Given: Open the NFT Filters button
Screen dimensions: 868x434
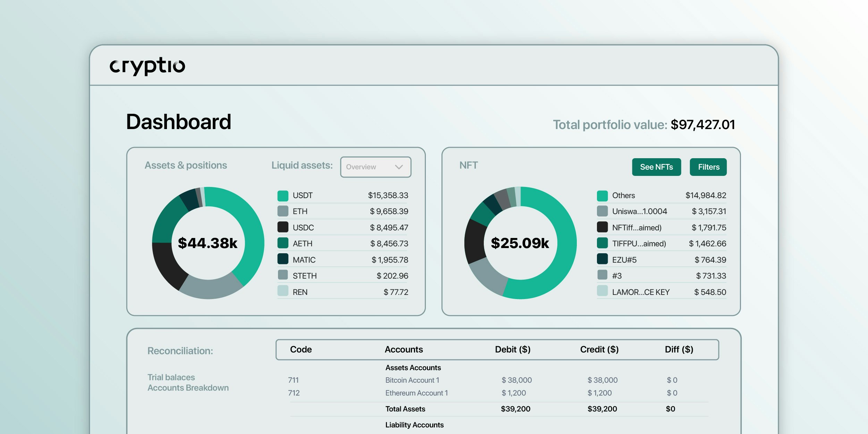Looking at the screenshot, I should pyautogui.click(x=708, y=167).
